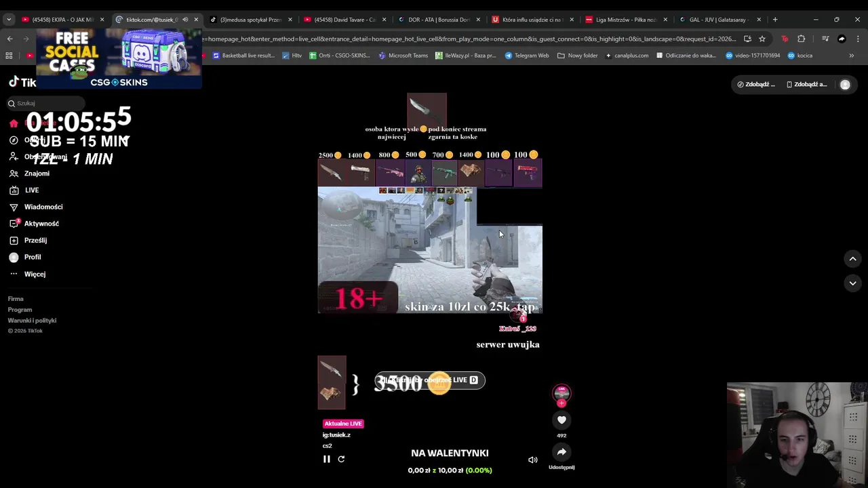868x488 pixels.
Task: Follow the streamer with plus badge
Action: pos(561,403)
